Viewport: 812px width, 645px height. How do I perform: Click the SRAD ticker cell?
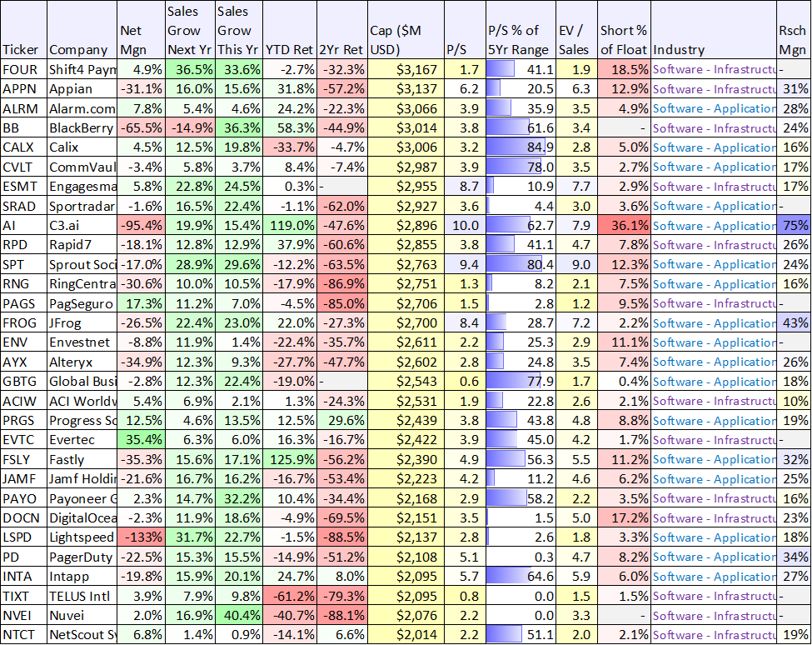[x=23, y=206]
